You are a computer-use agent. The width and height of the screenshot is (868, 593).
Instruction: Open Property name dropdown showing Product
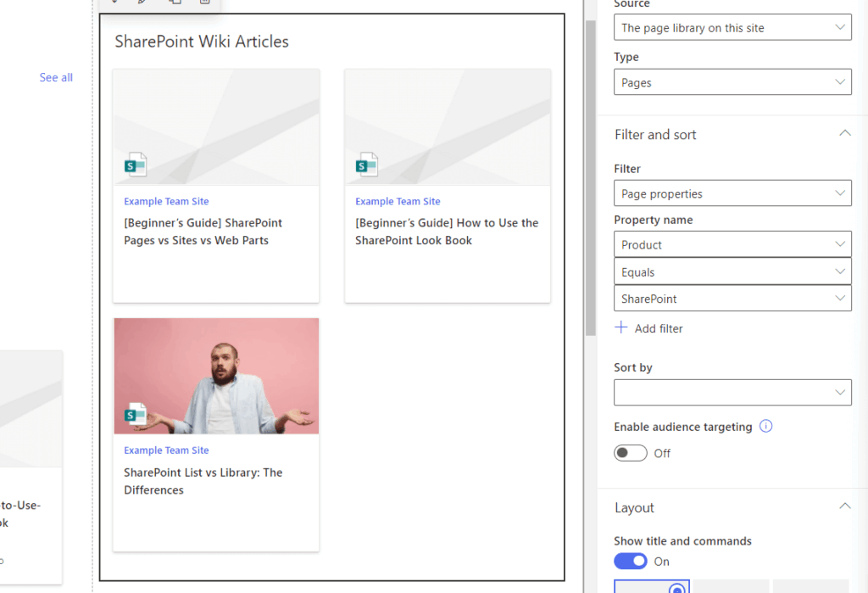732,243
